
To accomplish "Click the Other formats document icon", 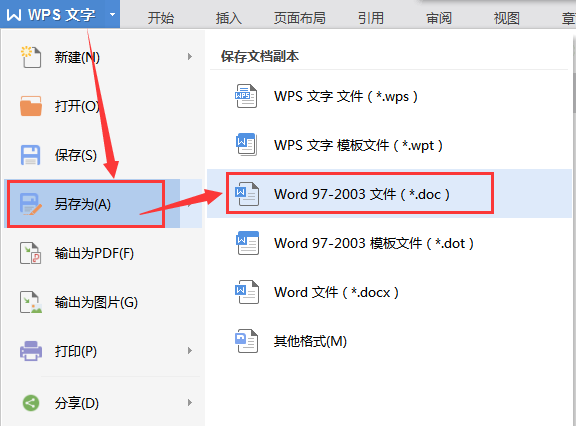I will [x=246, y=341].
